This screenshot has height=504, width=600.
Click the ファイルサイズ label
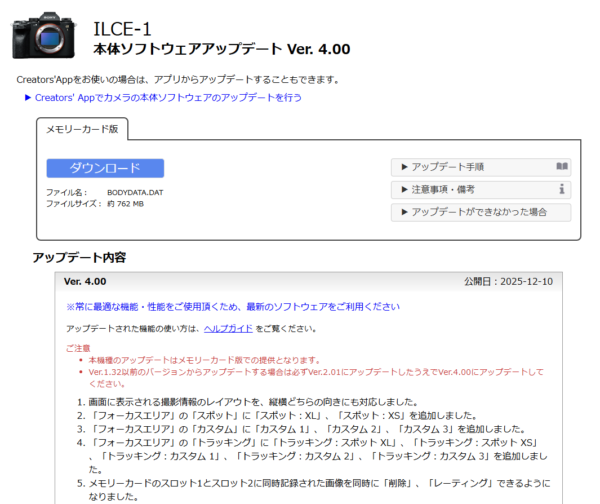coord(74,204)
